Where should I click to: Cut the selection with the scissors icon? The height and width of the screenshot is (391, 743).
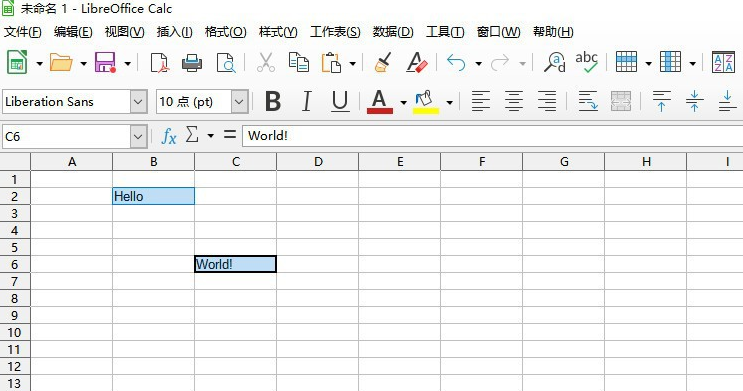tap(265, 63)
